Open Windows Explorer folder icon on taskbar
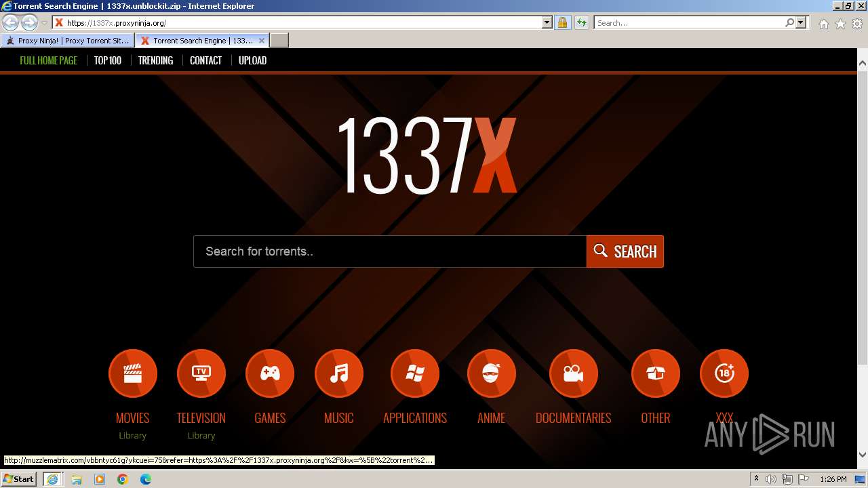868x488 pixels. click(x=77, y=479)
